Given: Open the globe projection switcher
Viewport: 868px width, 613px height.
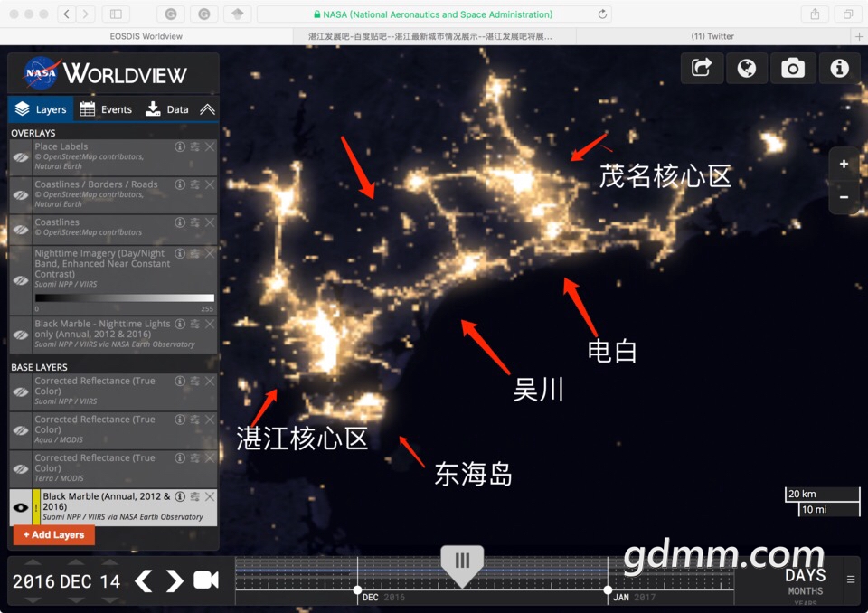Looking at the screenshot, I should click(747, 69).
